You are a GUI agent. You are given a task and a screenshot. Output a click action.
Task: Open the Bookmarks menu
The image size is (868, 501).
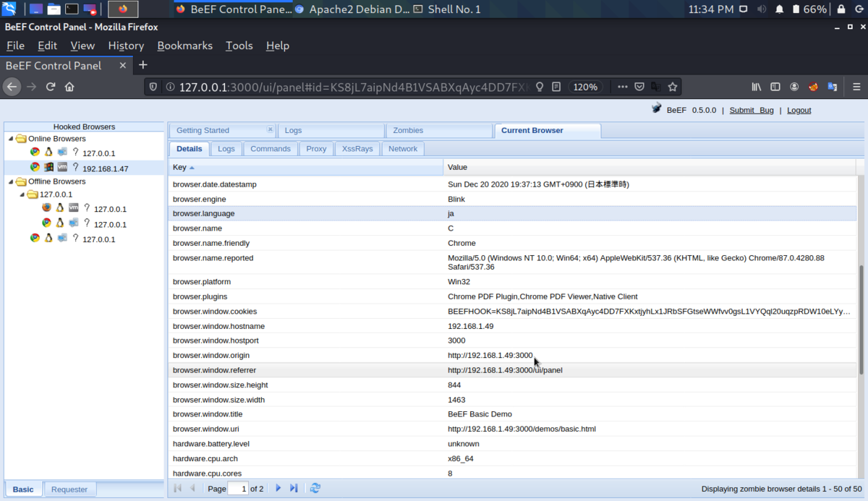[x=184, y=46]
